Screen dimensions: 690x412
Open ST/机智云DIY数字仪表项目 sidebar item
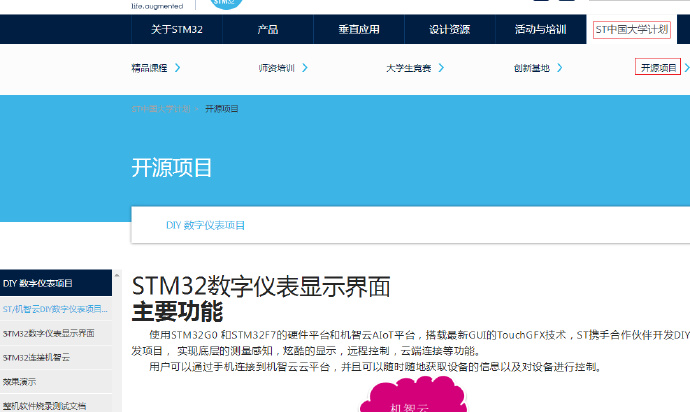(56, 309)
